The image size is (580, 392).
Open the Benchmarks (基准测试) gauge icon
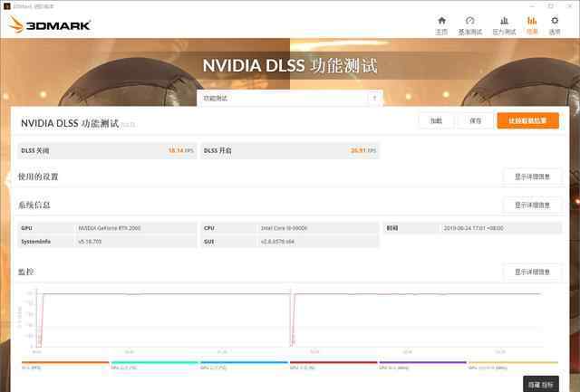(469, 25)
